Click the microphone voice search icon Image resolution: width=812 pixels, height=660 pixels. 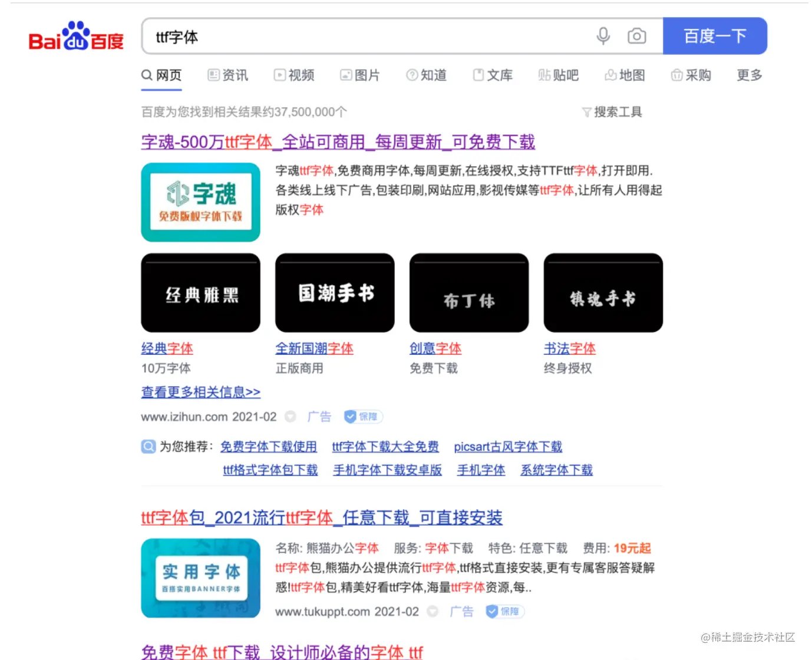[603, 37]
